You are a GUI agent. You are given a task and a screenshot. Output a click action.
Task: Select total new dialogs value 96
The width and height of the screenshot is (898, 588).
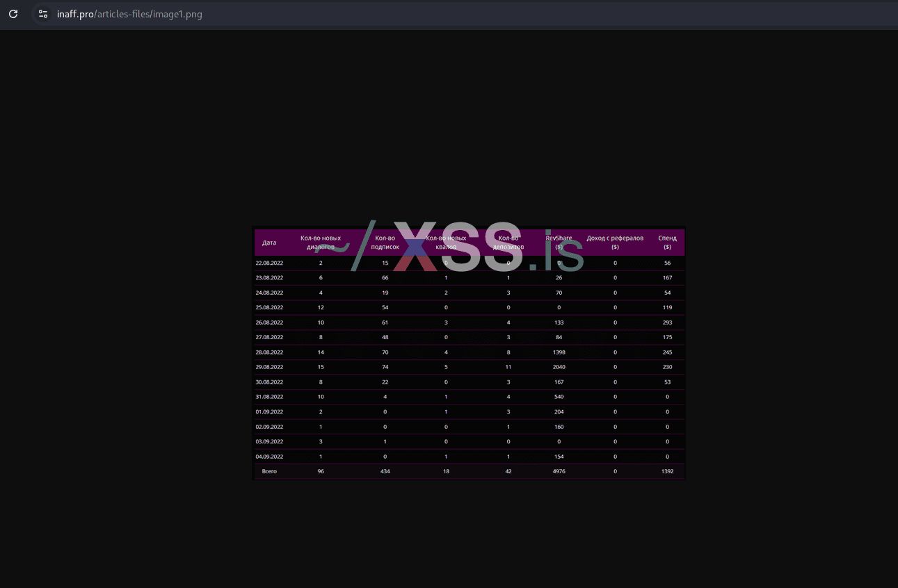[x=321, y=472]
